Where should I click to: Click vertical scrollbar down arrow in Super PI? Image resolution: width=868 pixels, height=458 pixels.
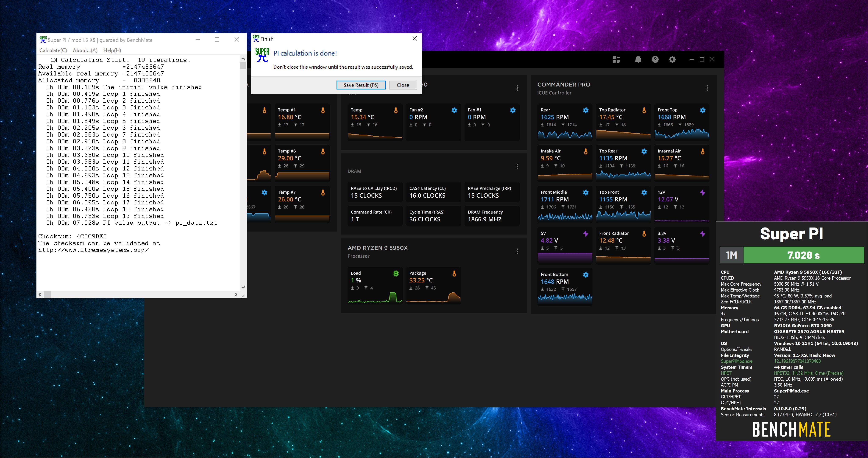(243, 287)
